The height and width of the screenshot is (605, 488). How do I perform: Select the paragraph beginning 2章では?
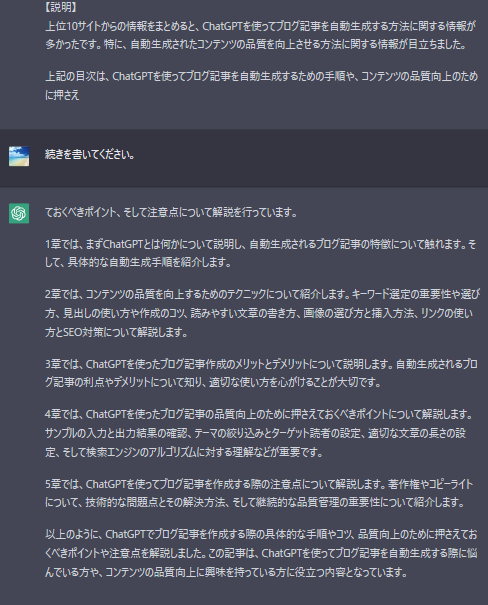(x=262, y=313)
